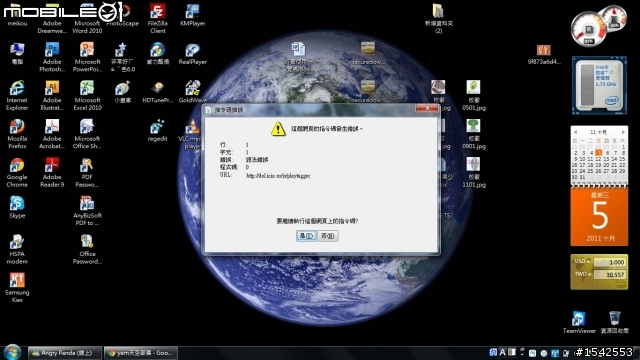Open AnyBizSoft PDF tool icon
This screenshot has width=640, height=360.
point(87,211)
